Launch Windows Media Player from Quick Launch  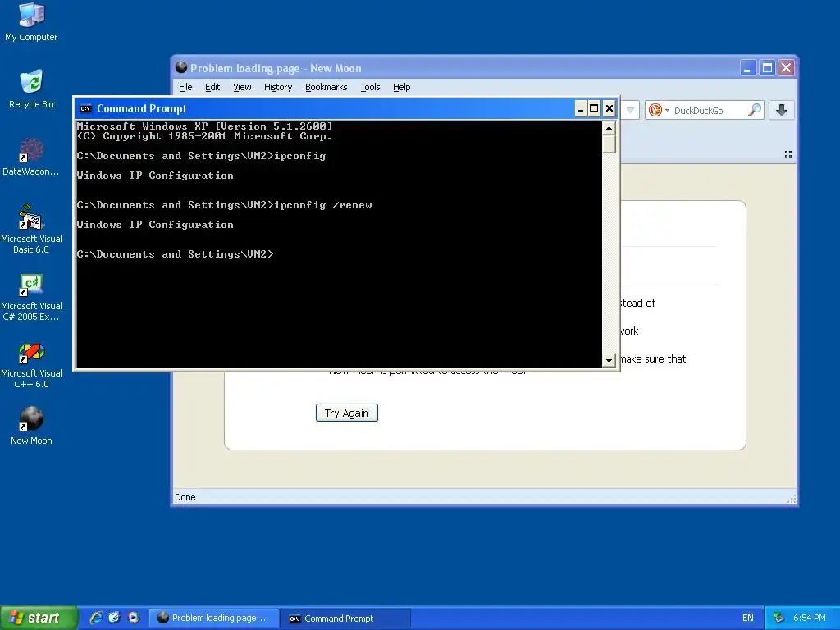tap(134, 618)
